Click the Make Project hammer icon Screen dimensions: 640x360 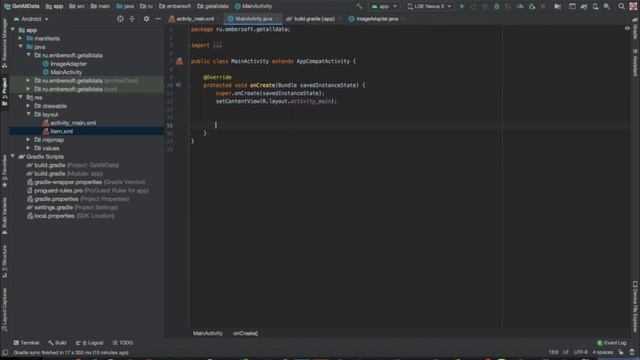click(x=359, y=6)
